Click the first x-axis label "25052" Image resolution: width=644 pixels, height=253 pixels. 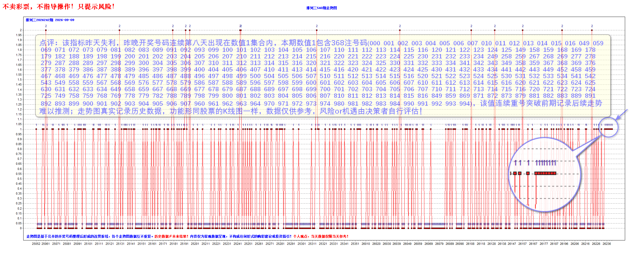pyautogui.click(x=36, y=244)
